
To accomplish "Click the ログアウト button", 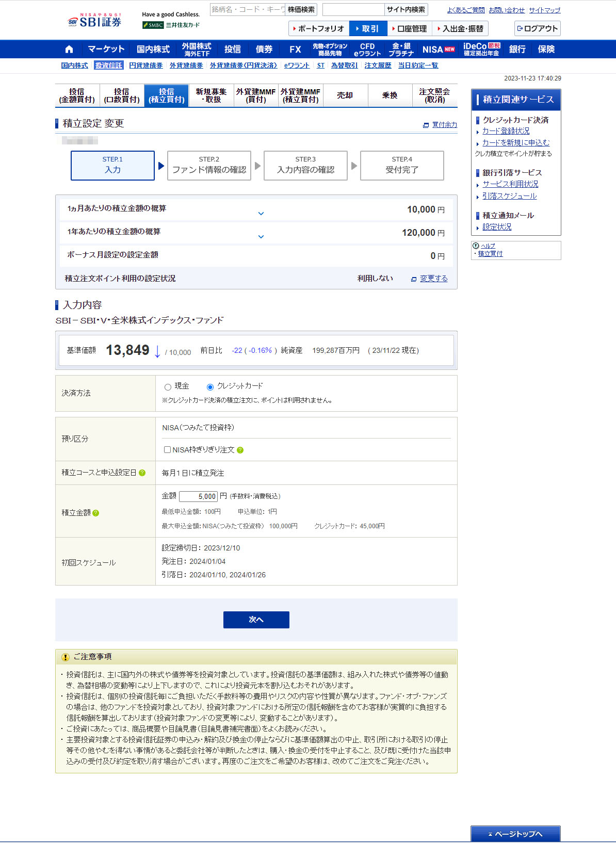I will [x=537, y=28].
